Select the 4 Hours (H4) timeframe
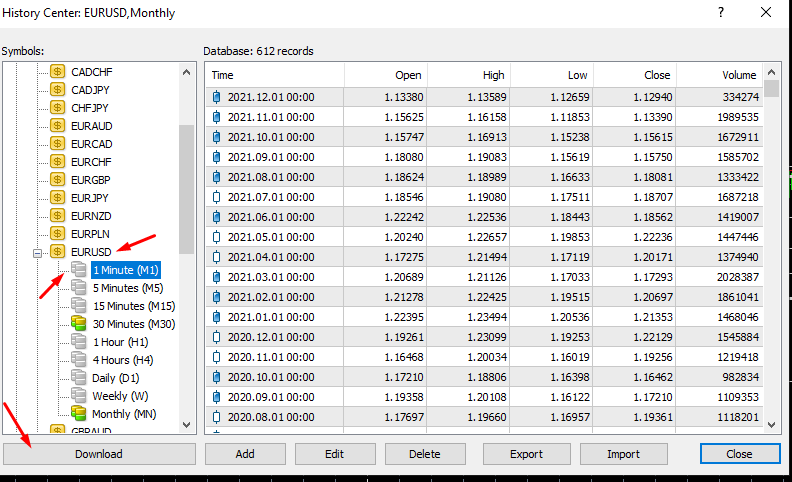Screen dimensions: 792x482 pyautogui.click(x=123, y=360)
